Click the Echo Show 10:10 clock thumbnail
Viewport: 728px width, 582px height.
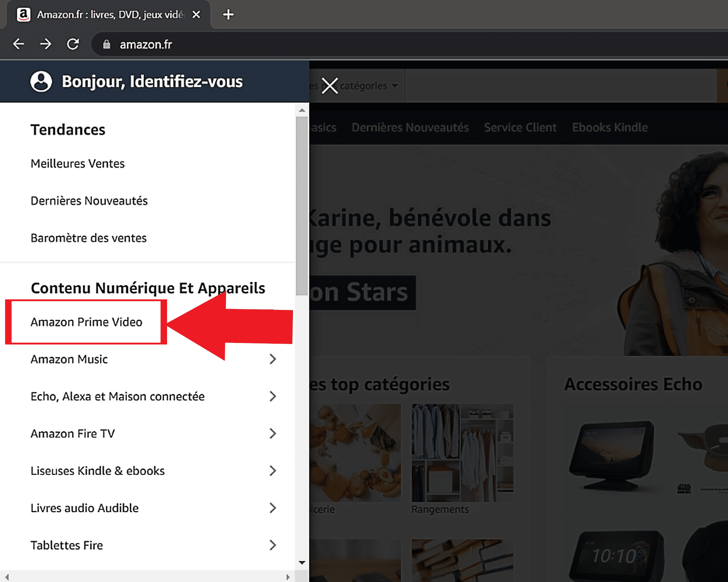click(617, 556)
